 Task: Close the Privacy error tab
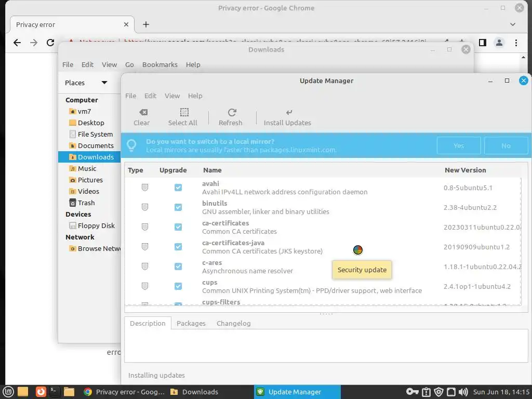click(x=126, y=24)
